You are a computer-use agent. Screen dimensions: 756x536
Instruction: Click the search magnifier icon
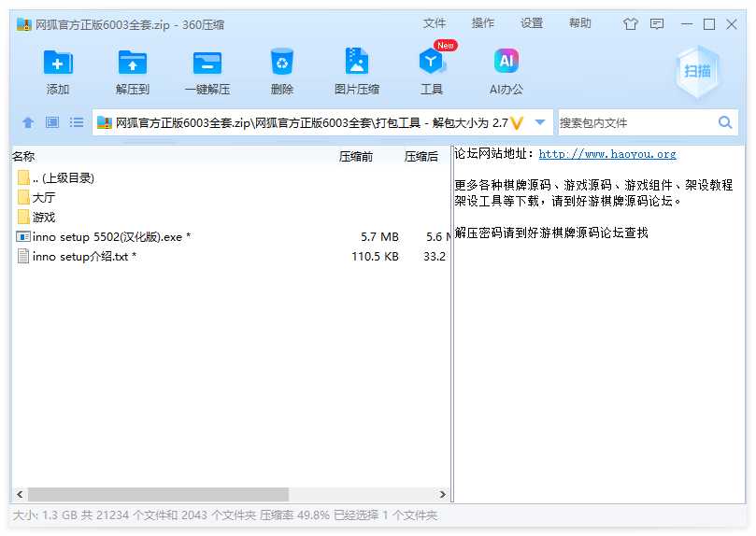(724, 122)
